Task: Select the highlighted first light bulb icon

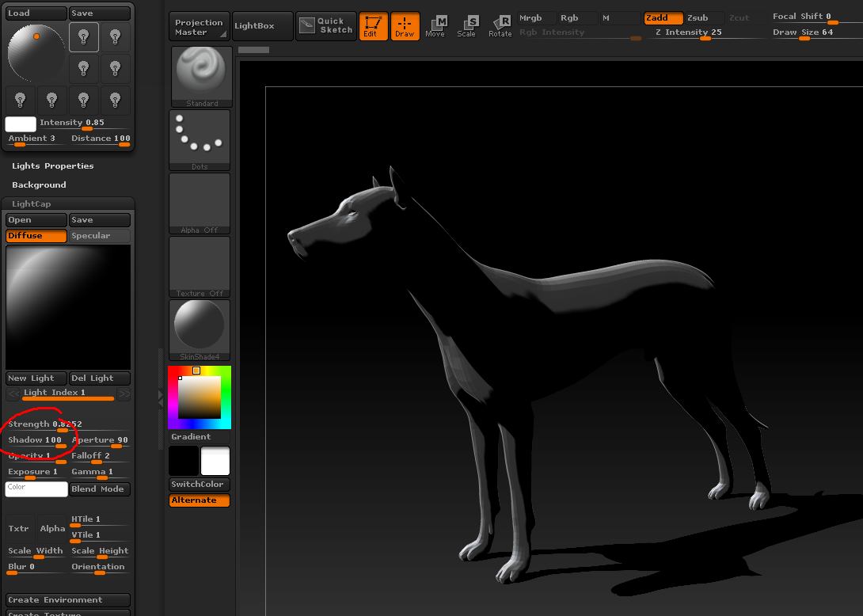Action: 84,37
